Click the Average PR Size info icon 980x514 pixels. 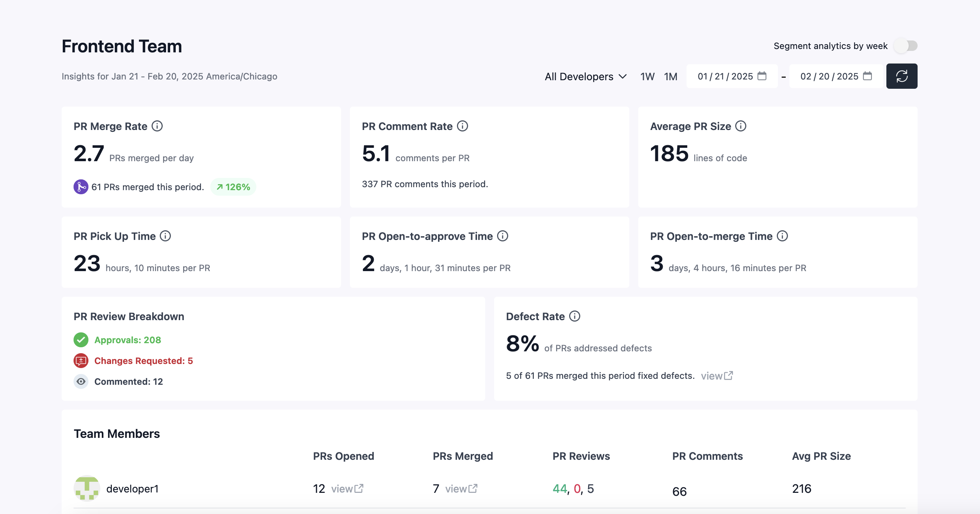pyautogui.click(x=741, y=126)
